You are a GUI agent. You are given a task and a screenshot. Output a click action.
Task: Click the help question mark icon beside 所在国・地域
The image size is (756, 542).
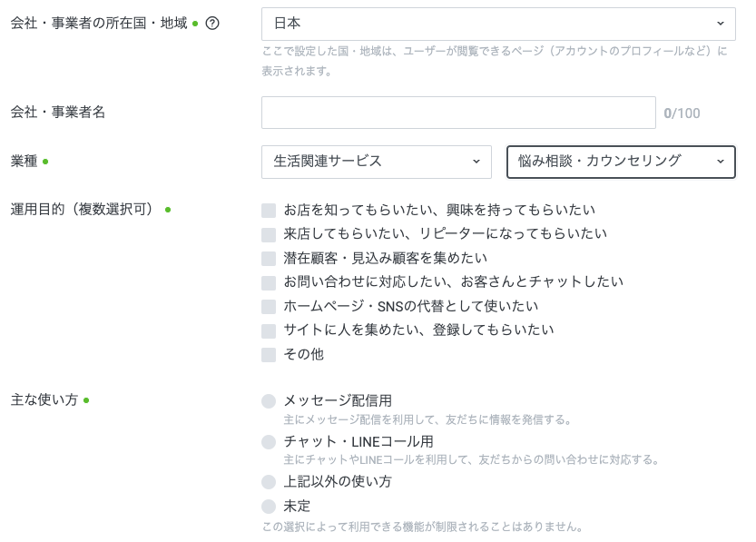[x=212, y=23]
